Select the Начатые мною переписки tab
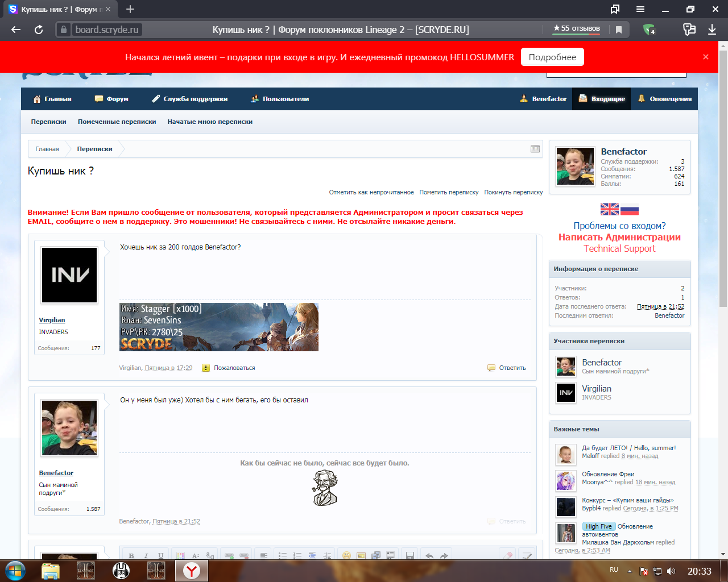Screen dimensions: 728x582 click(210, 122)
